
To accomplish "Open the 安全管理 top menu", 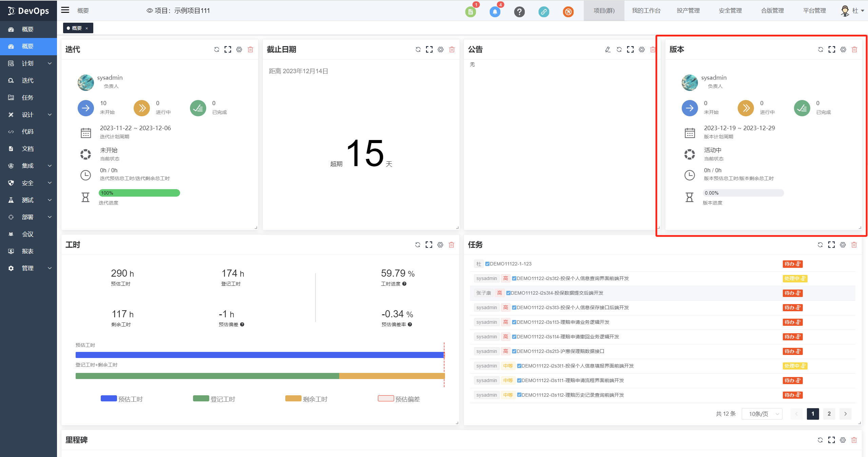I will coord(730,11).
